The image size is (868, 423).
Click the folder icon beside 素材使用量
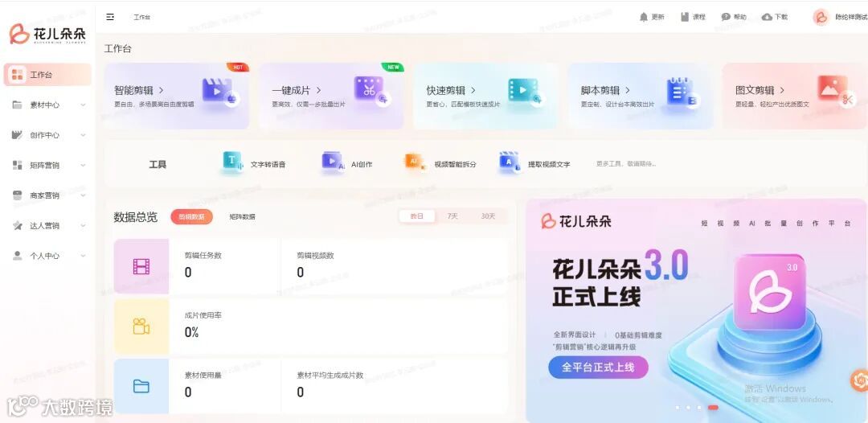pos(141,386)
